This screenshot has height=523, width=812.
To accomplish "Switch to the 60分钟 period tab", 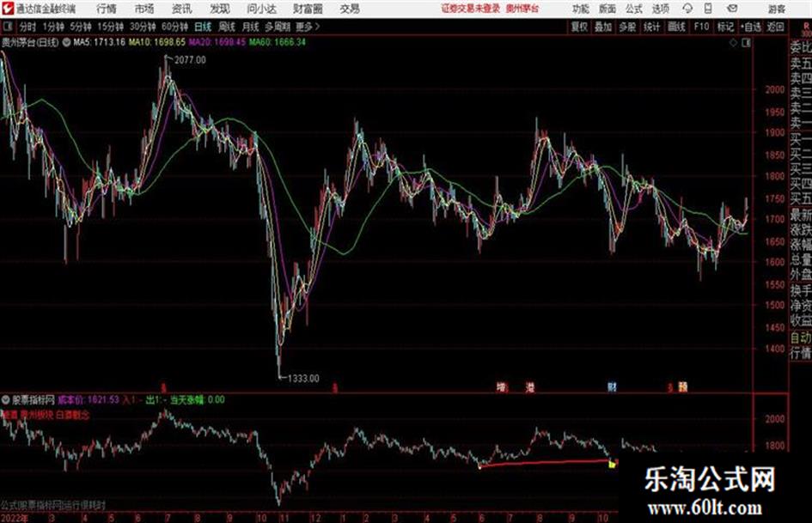I will pos(174,27).
